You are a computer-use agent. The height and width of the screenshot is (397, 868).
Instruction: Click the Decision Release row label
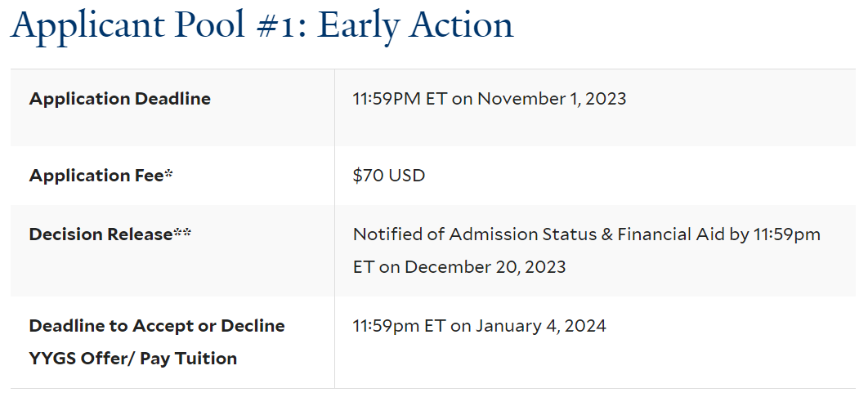pos(101,234)
